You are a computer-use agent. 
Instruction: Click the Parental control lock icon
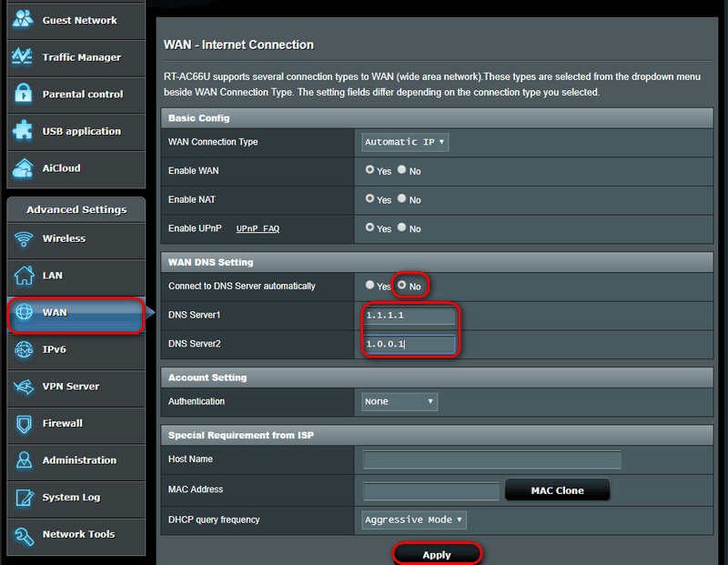tap(23, 94)
